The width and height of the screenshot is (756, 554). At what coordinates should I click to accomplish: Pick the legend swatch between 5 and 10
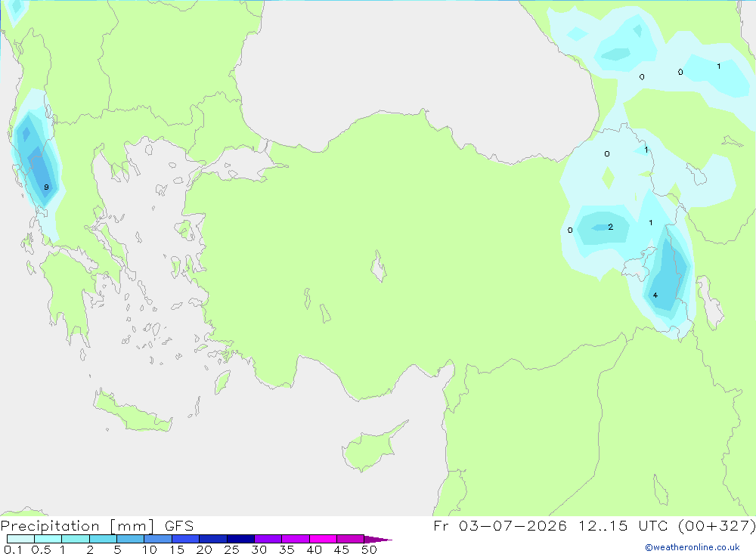point(131,539)
